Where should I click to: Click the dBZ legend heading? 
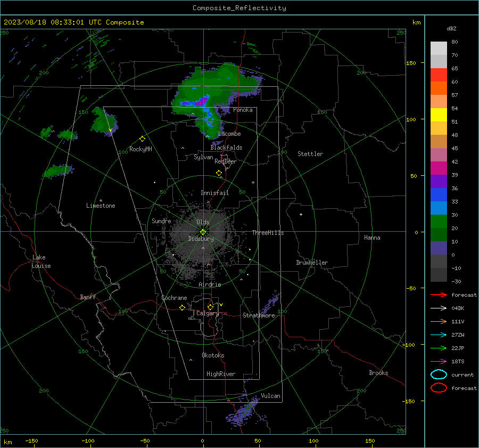451,28
